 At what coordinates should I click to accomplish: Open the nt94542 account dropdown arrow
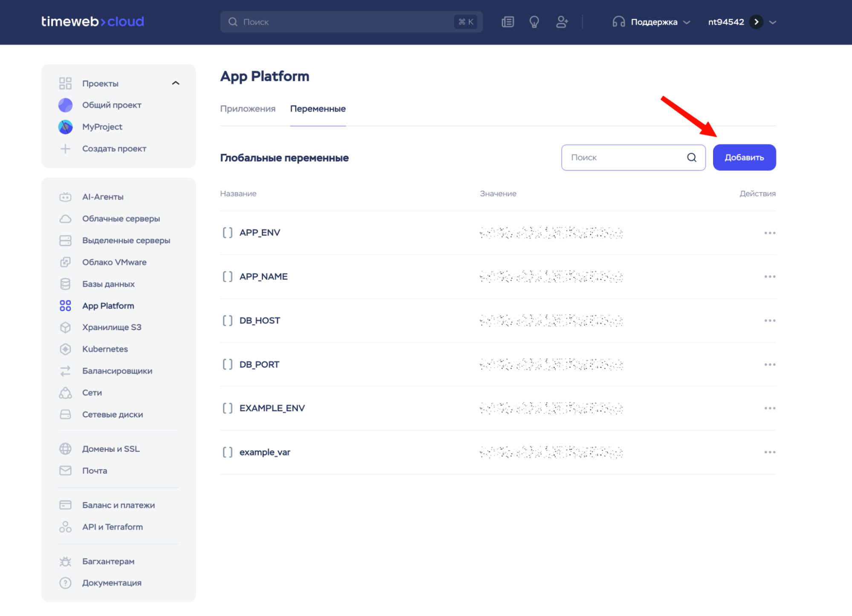pos(772,22)
